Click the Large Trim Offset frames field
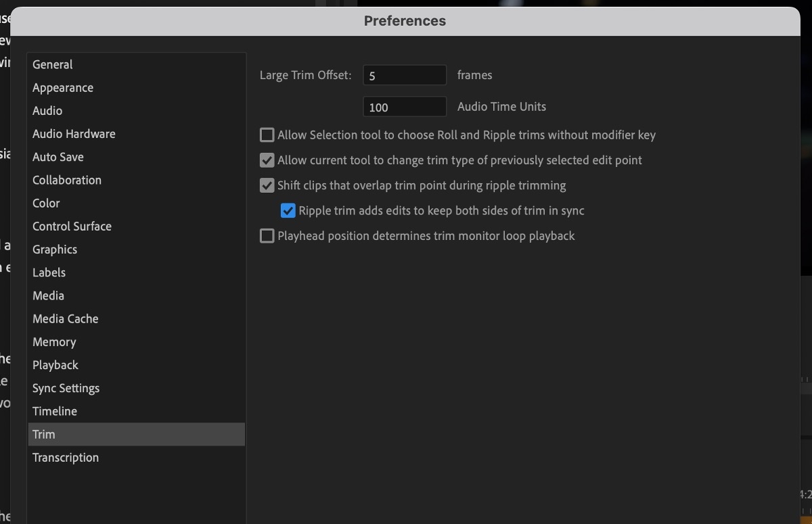The image size is (812, 524). pos(405,74)
